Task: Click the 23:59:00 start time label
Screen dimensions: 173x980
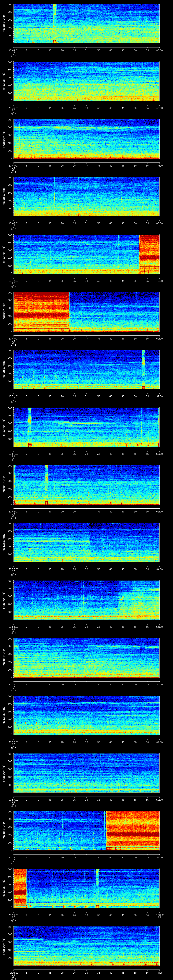Action: click(13, 915)
